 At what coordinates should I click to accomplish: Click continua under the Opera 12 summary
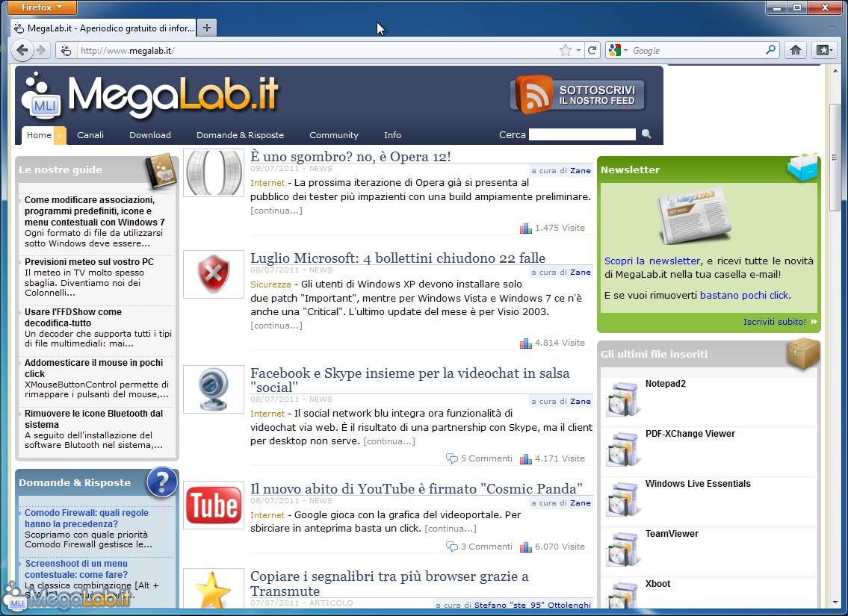(276, 211)
